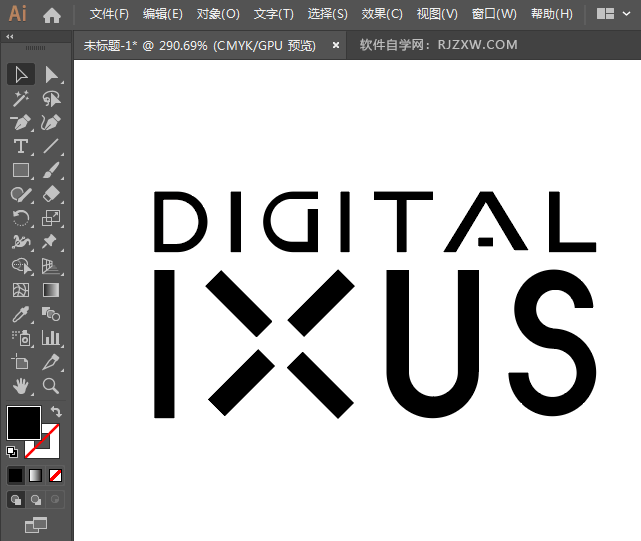Set paint to None button
Screen dimensions: 641x541
pyautogui.click(x=55, y=475)
